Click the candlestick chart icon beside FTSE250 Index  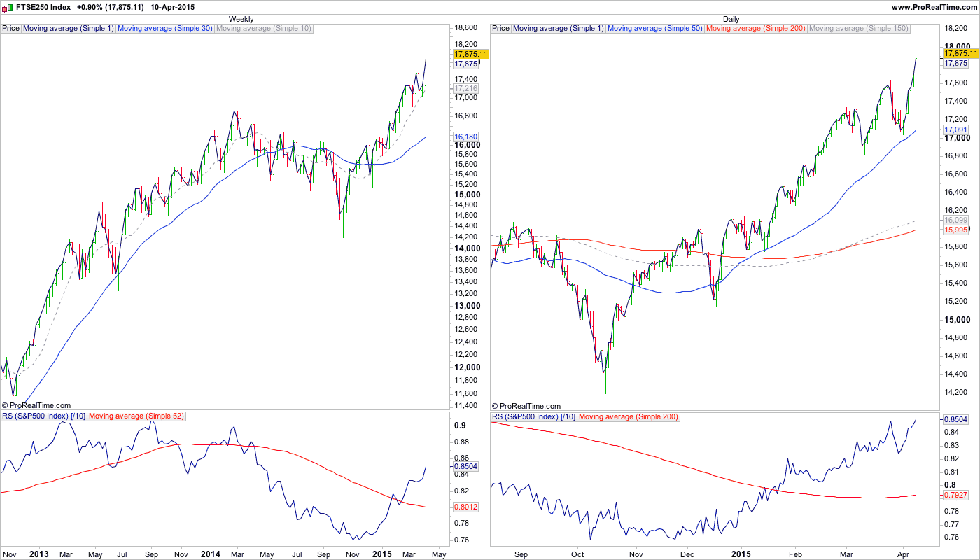pyautogui.click(x=8, y=7)
